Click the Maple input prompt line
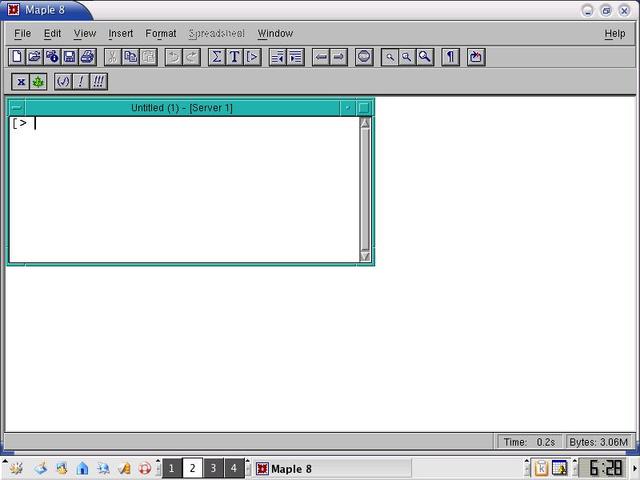640x480 pixels. [x=184, y=123]
